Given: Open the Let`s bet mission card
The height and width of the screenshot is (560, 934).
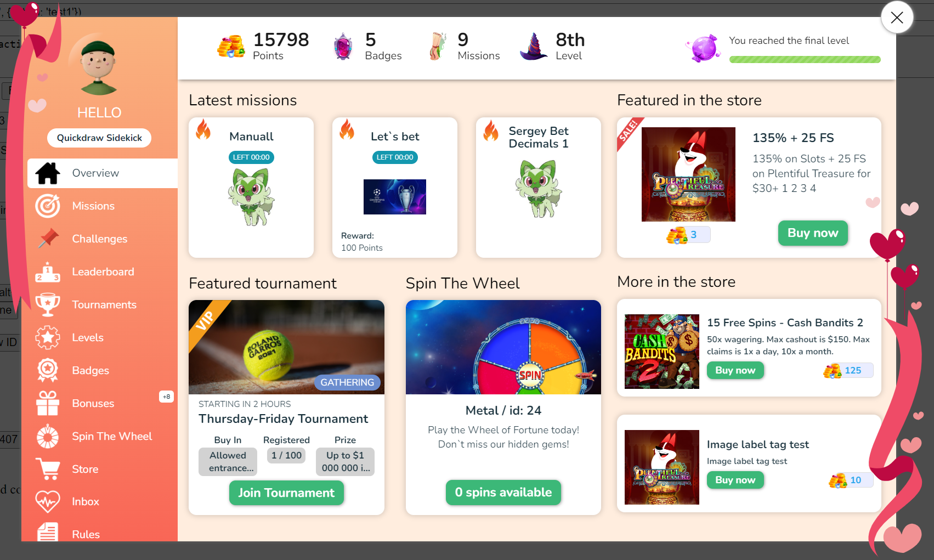Looking at the screenshot, I should (x=395, y=188).
